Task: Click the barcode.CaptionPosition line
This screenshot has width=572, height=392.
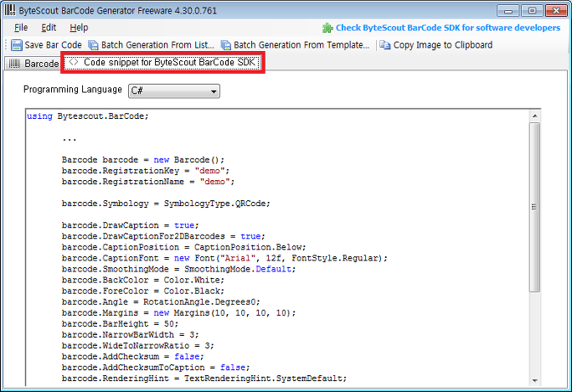Action: pyautogui.click(x=184, y=247)
